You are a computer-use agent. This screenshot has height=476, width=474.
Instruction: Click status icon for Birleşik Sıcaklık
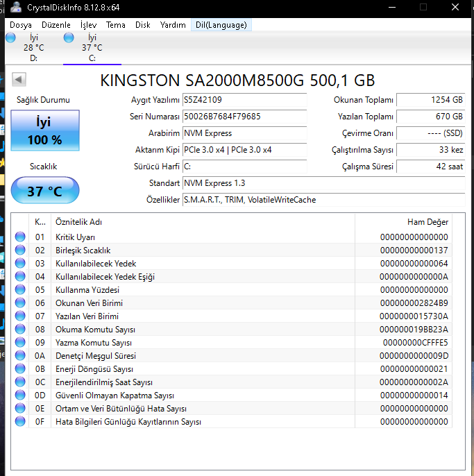pos(20,250)
